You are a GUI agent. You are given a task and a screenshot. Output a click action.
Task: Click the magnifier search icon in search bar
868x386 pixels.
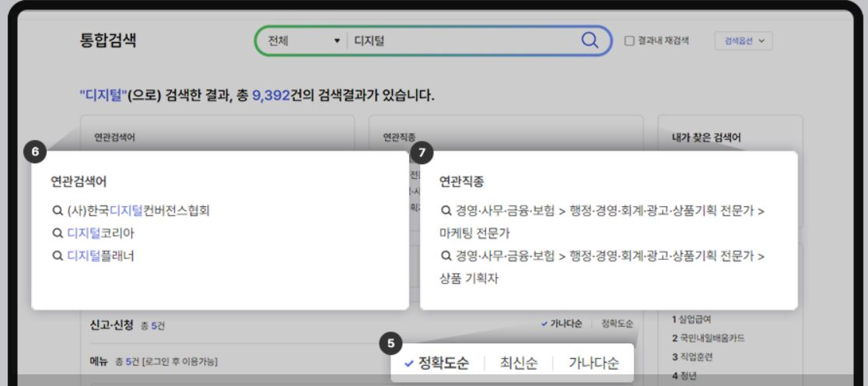pyautogui.click(x=590, y=40)
